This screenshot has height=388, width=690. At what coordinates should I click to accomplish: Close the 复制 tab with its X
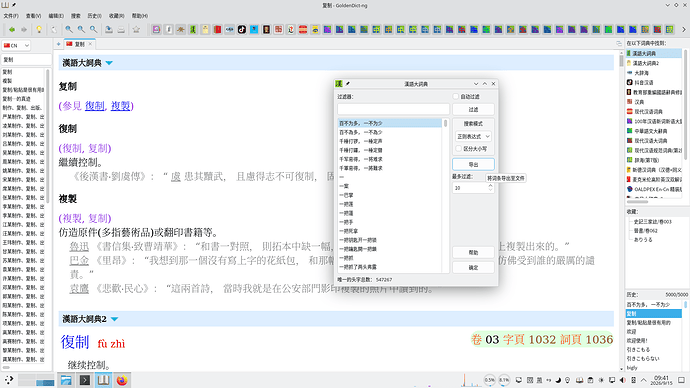coord(90,44)
